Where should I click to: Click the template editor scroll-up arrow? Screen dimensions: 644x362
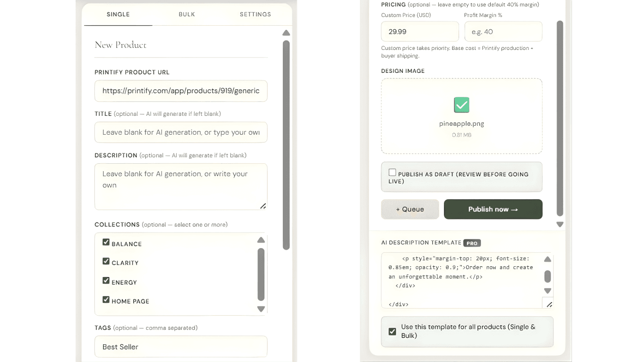pyautogui.click(x=548, y=259)
